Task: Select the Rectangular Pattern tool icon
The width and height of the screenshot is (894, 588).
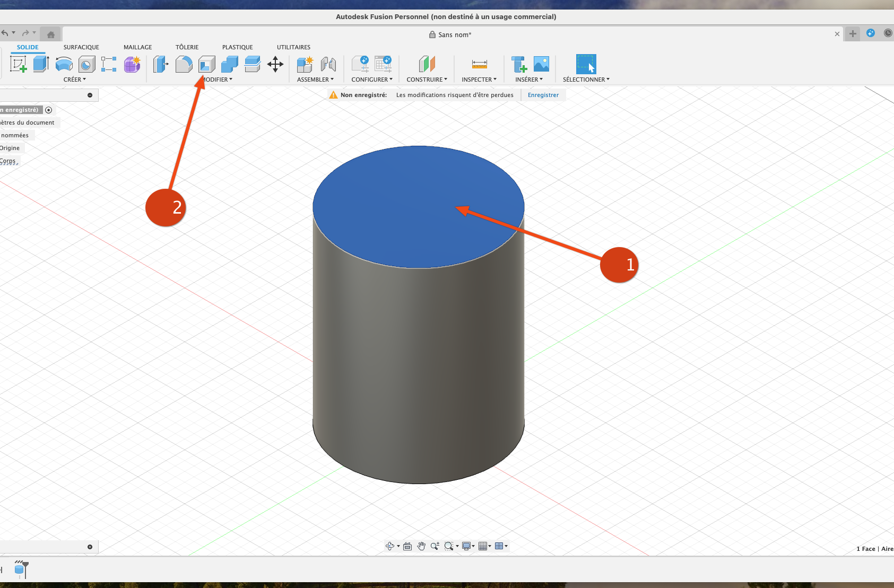Action: tap(109, 65)
